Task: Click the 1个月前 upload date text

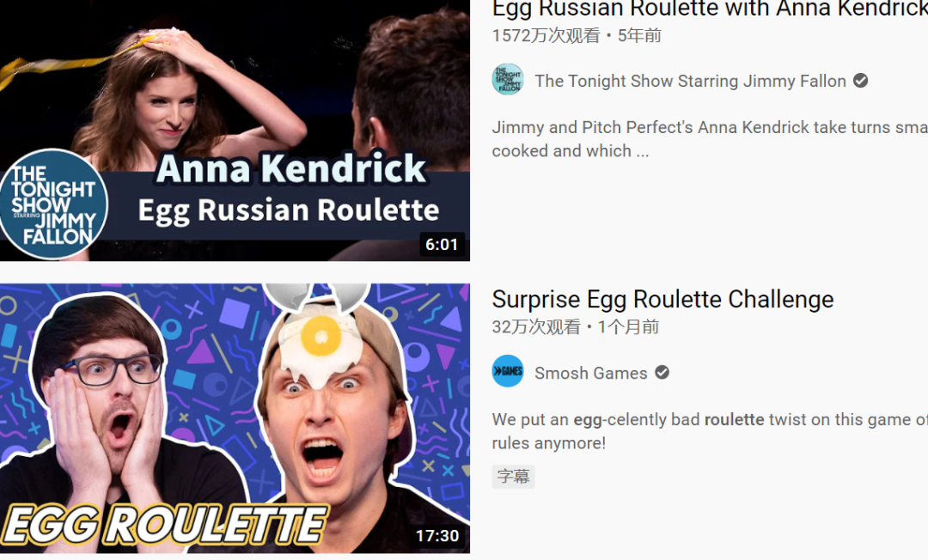Action: point(628,327)
